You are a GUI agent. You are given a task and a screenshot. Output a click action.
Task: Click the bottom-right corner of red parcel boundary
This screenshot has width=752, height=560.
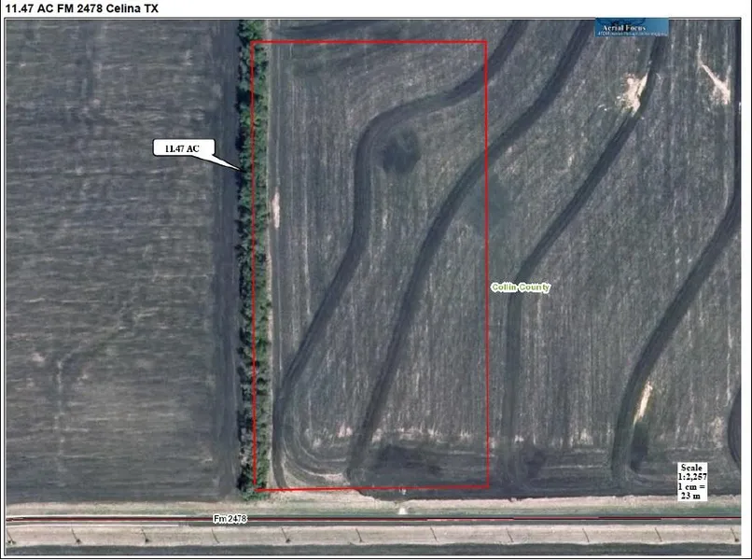(488, 487)
